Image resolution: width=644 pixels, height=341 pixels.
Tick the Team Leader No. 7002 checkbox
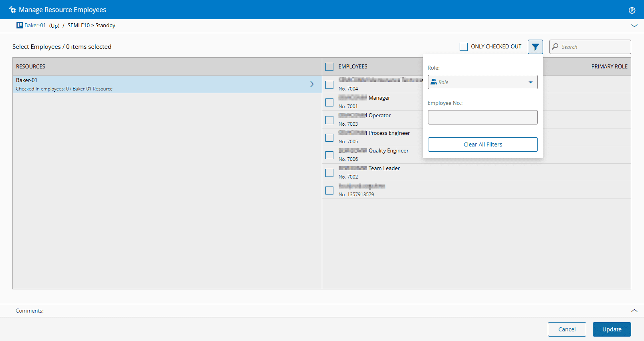[329, 173]
